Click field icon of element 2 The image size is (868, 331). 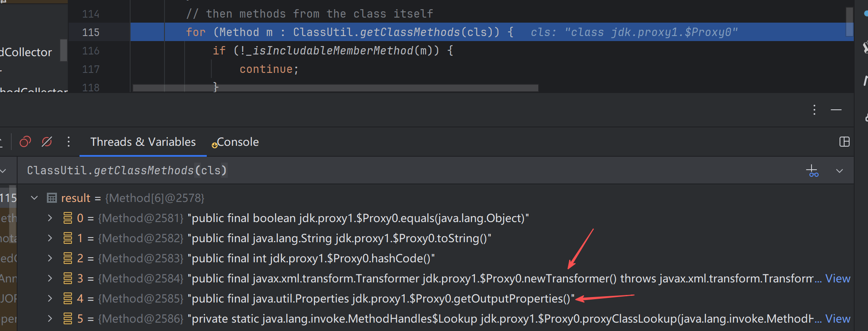coord(67,258)
